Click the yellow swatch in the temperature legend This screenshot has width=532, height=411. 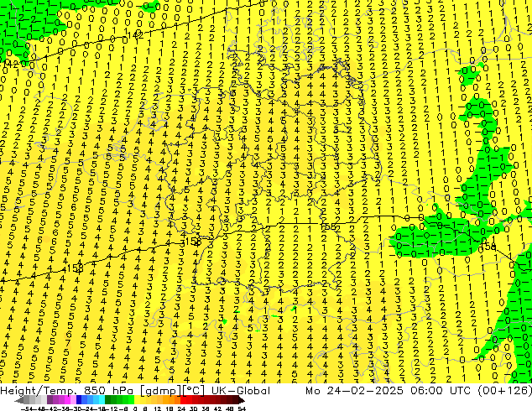click(137, 400)
